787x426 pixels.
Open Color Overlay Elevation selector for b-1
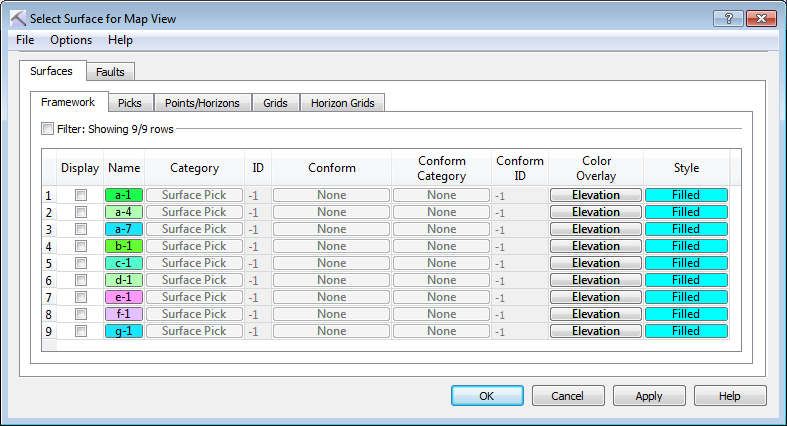click(596, 246)
